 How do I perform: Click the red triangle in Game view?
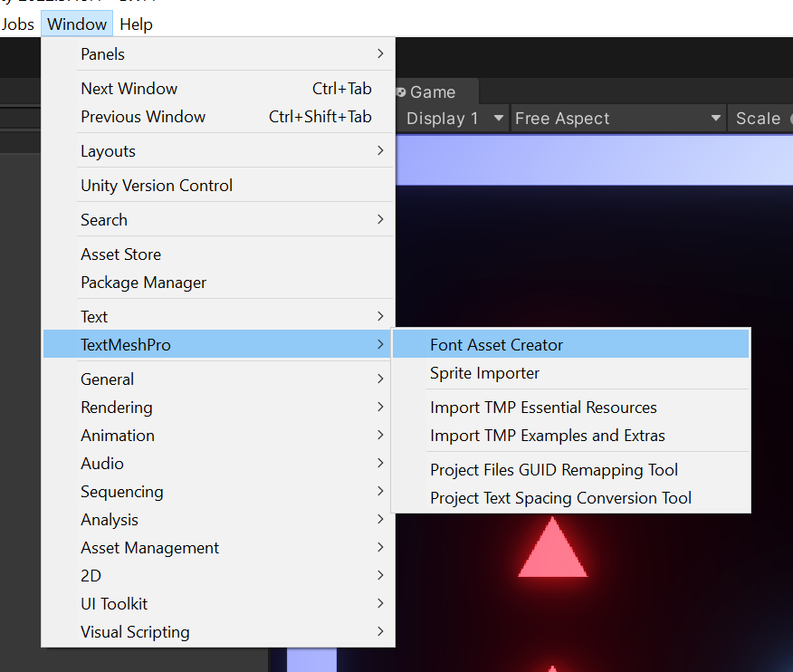[x=553, y=548]
